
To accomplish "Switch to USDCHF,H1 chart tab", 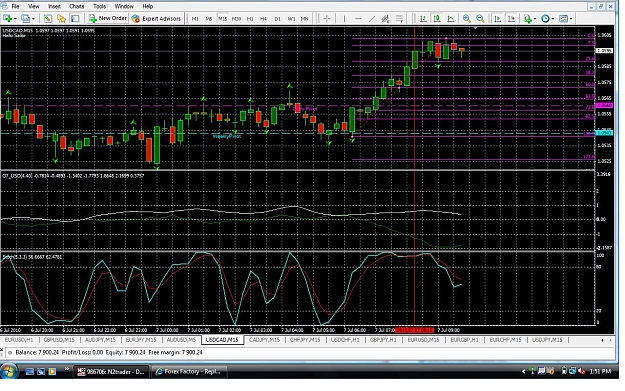I will [345, 340].
